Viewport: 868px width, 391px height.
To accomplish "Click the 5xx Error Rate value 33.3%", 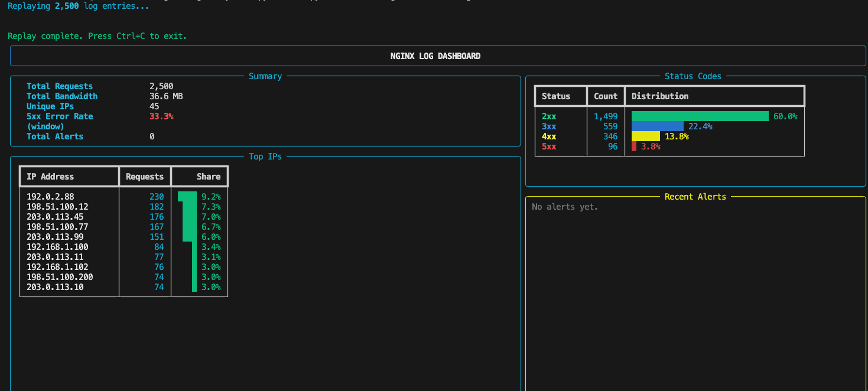I will click(161, 116).
